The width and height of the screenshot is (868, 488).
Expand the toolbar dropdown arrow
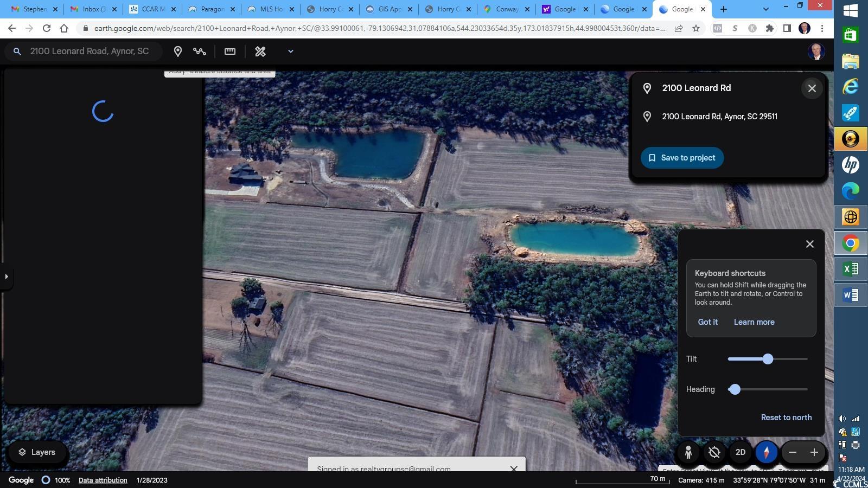(291, 52)
